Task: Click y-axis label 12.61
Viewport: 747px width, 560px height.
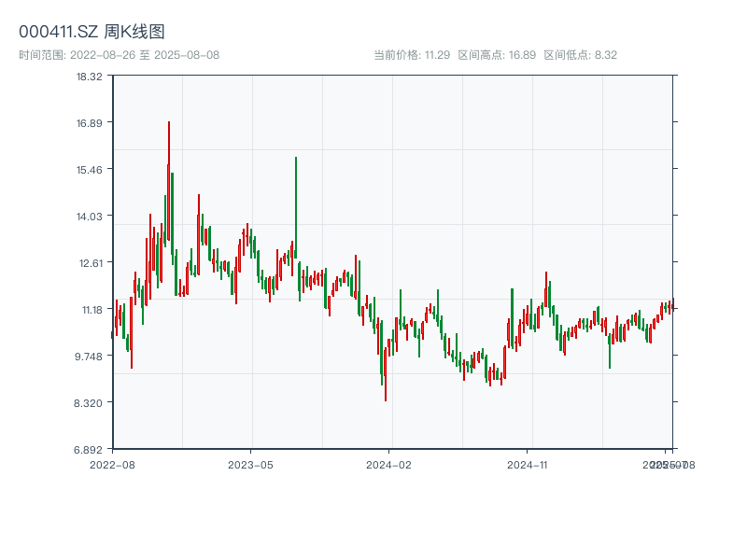Action: (91, 263)
